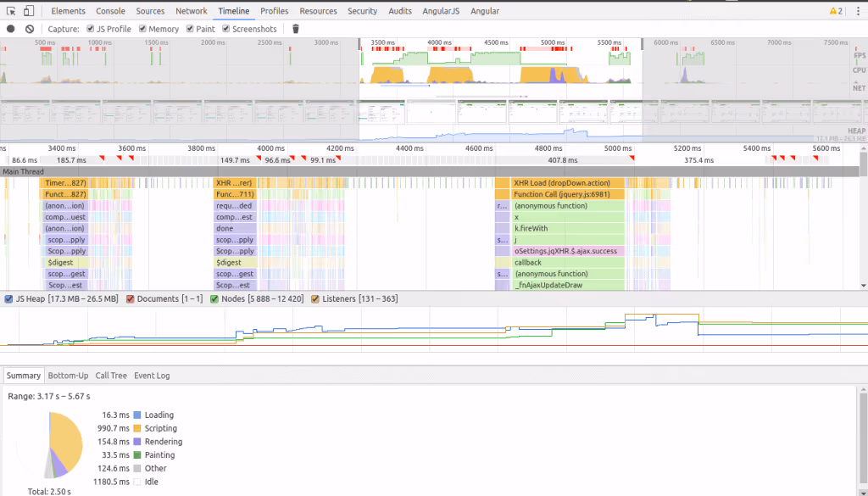
Task: Clear recording with the block icon
Action: tap(31, 28)
